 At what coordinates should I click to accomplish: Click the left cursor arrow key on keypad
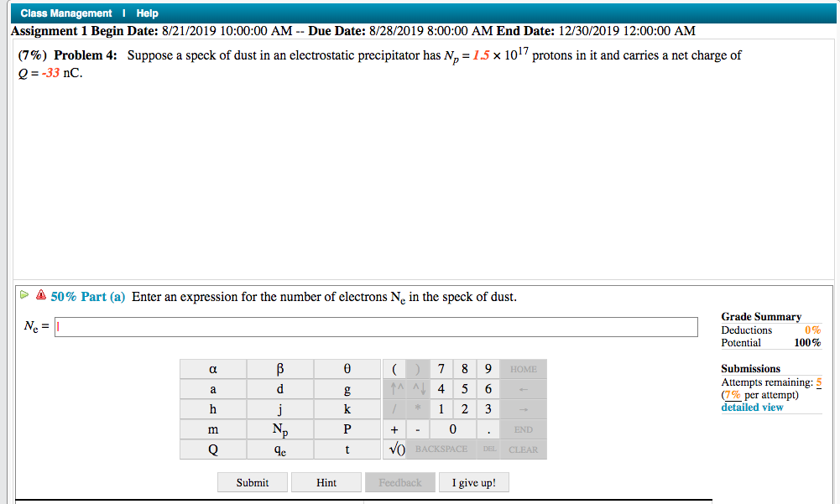[x=523, y=389]
